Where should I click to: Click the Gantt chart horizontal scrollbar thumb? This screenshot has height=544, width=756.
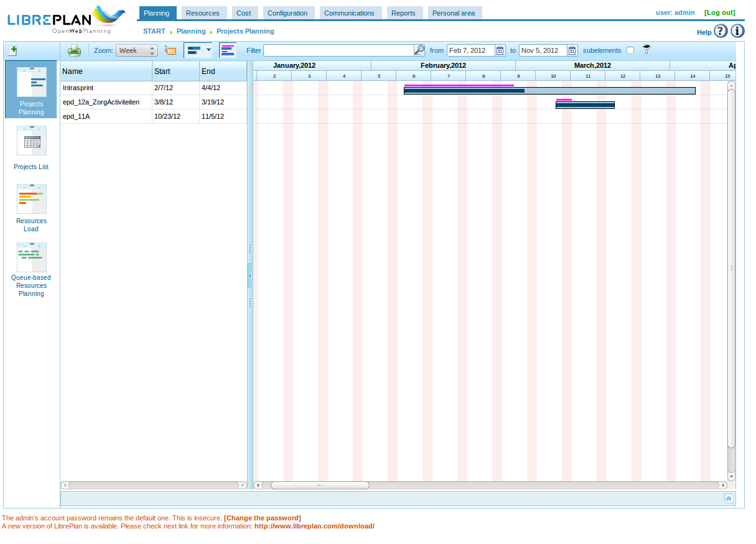(x=320, y=485)
